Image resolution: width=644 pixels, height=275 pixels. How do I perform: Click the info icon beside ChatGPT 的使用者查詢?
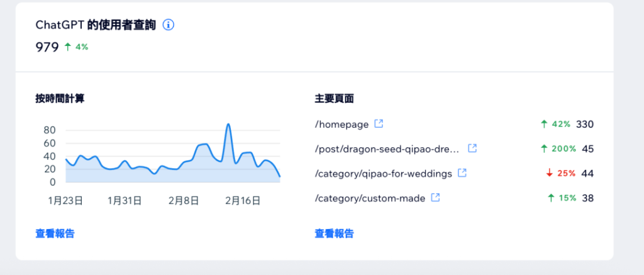(169, 25)
